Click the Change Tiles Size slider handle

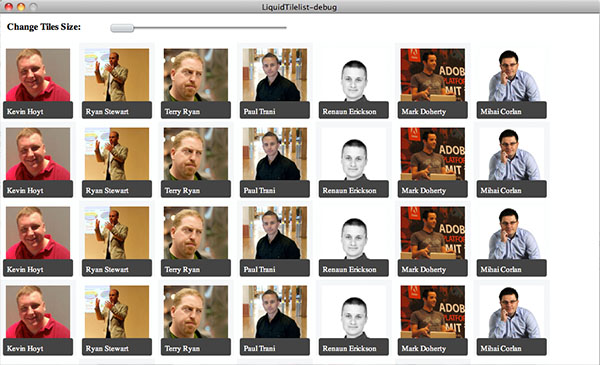coord(122,28)
